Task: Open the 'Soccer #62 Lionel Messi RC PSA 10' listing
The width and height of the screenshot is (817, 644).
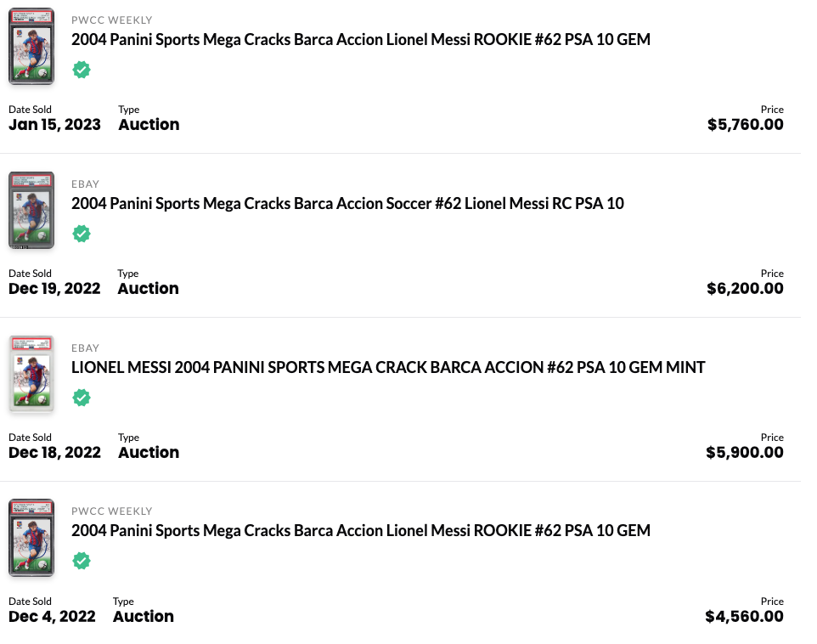Action: coord(347,203)
